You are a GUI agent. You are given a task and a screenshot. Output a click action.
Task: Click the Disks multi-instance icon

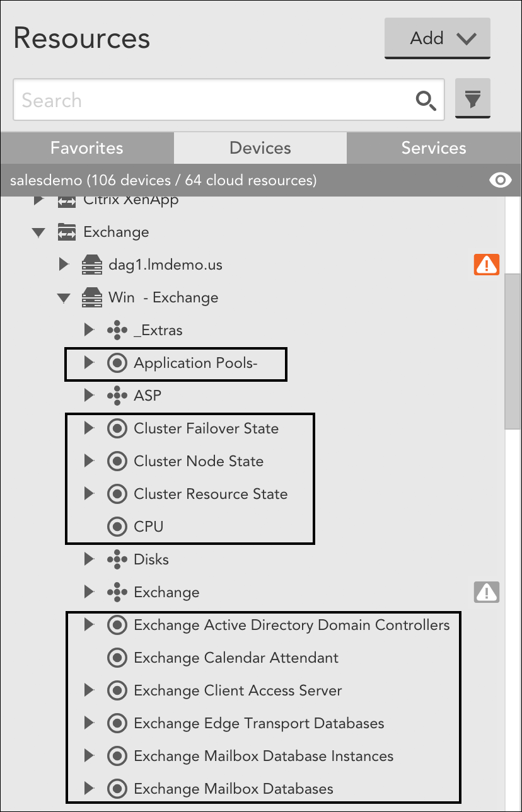pyautogui.click(x=117, y=559)
